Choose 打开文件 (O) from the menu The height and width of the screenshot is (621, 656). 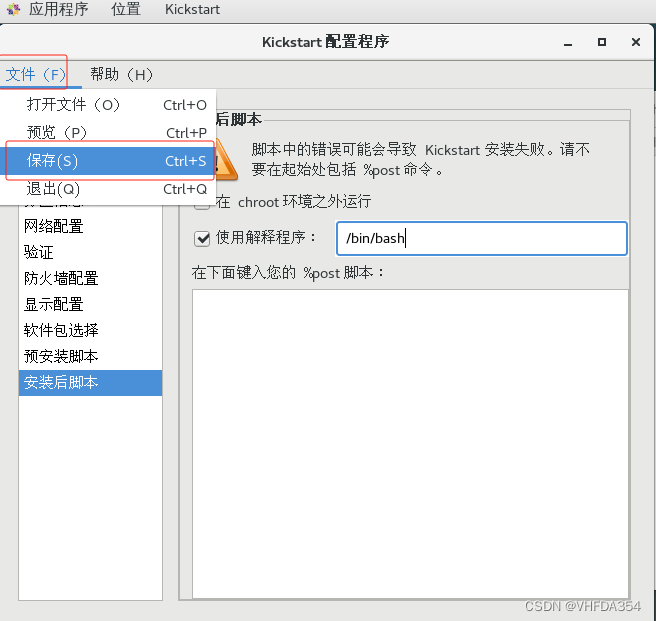click(108, 105)
